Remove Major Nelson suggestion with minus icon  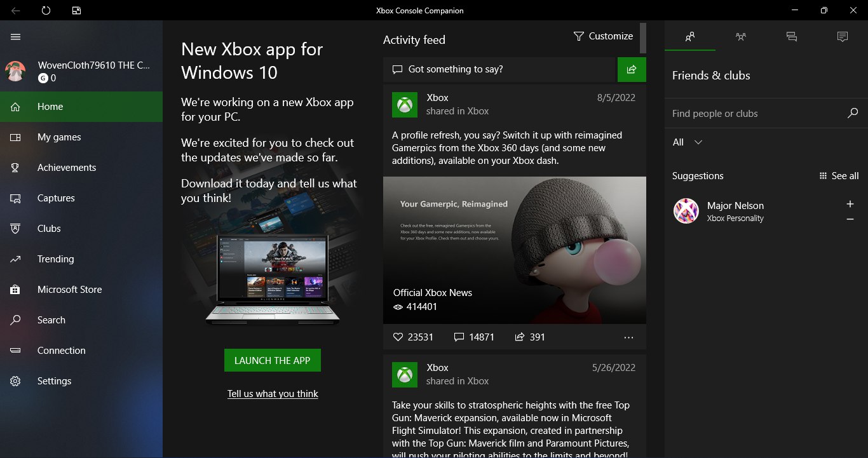pos(850,219)
